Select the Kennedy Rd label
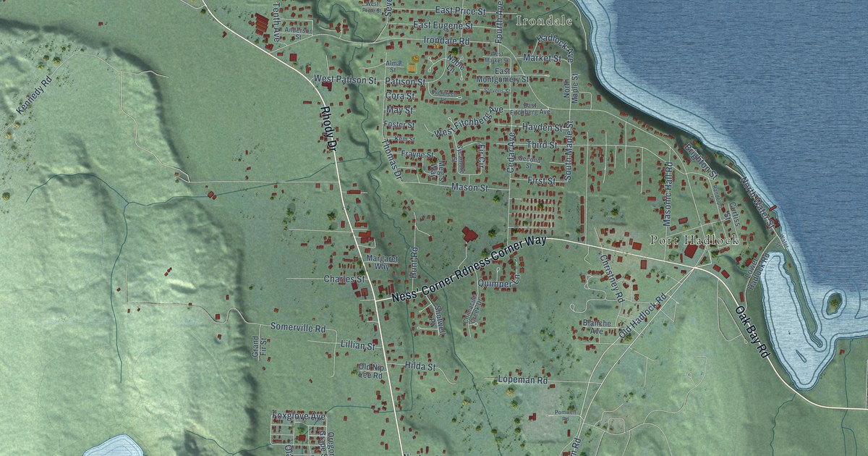Viewport: 868px width, 456px height. [x=35, y=95]
